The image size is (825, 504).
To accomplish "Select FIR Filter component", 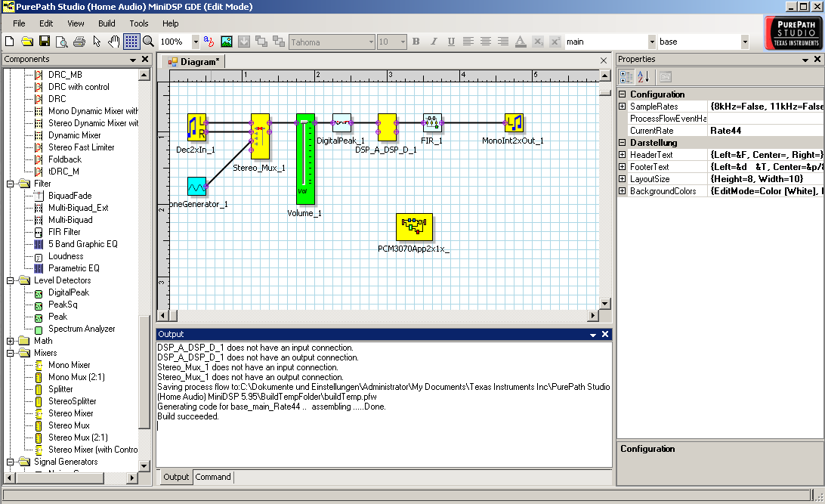I will (x=64, y=232).
